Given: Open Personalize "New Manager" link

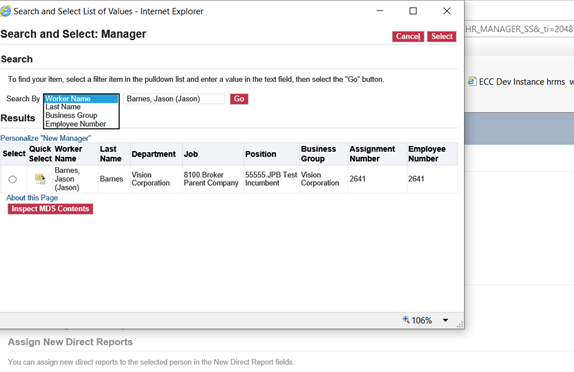Looking at the screenshot, I should point(45,138).
